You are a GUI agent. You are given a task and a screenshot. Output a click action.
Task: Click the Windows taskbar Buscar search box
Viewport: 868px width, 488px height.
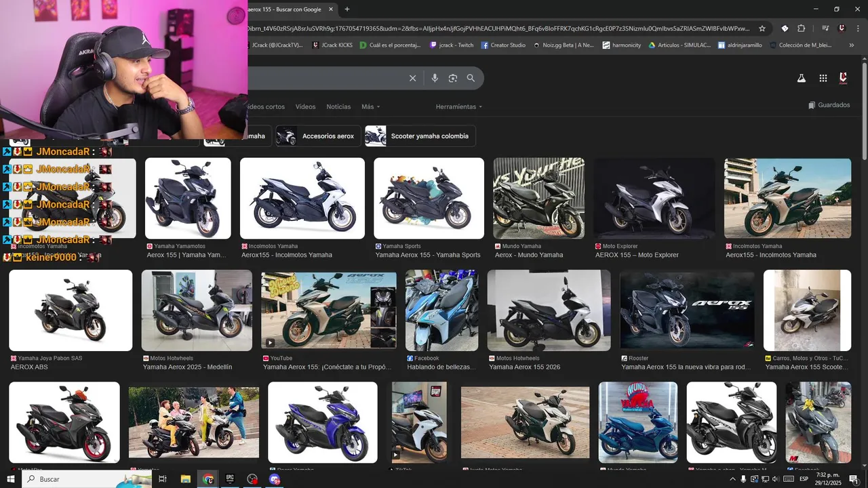pos(86,479)
